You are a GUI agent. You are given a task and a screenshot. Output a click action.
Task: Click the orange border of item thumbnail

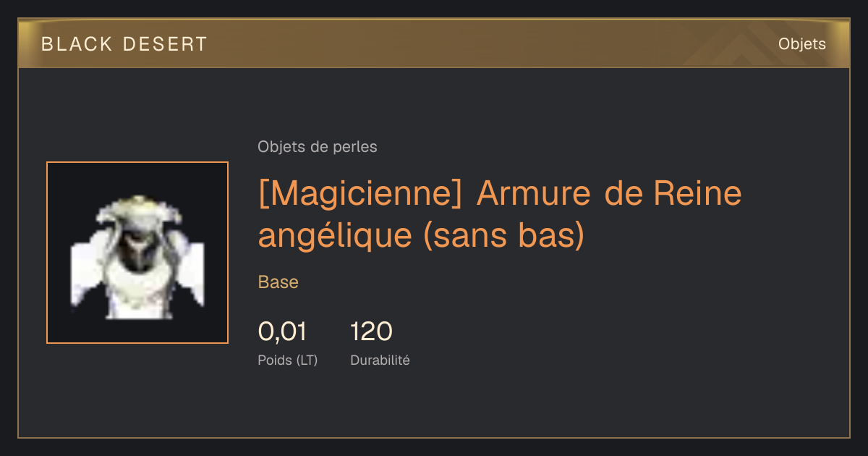tap(137, 163)
